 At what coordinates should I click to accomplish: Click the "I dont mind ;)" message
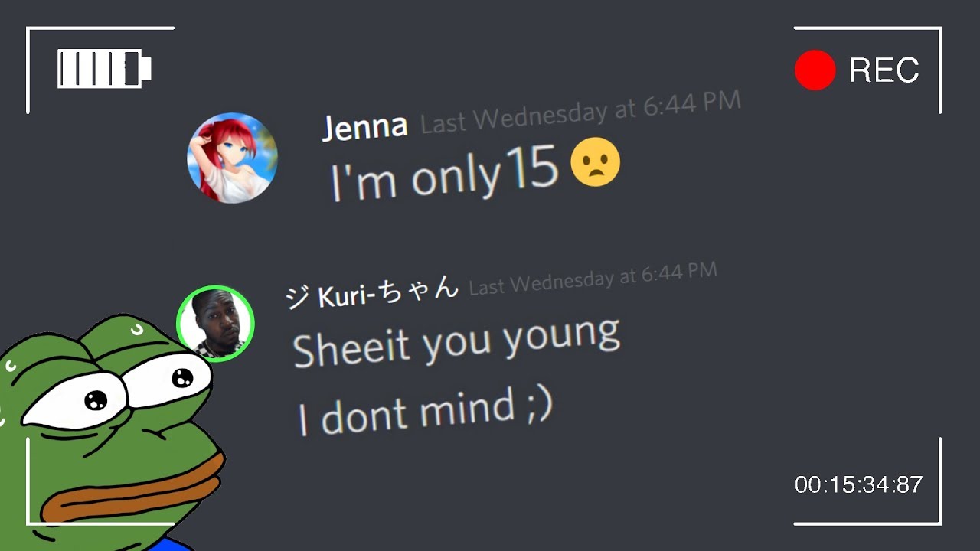[425, 412]
